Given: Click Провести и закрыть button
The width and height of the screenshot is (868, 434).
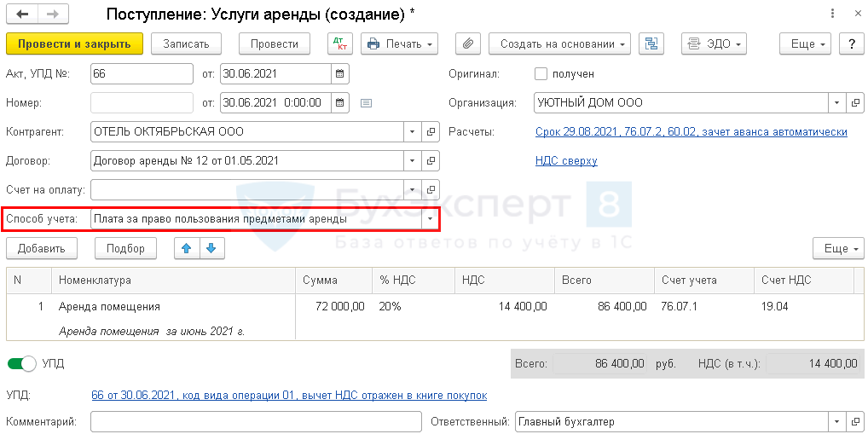Looking at the screenshot, I should 74,43.
